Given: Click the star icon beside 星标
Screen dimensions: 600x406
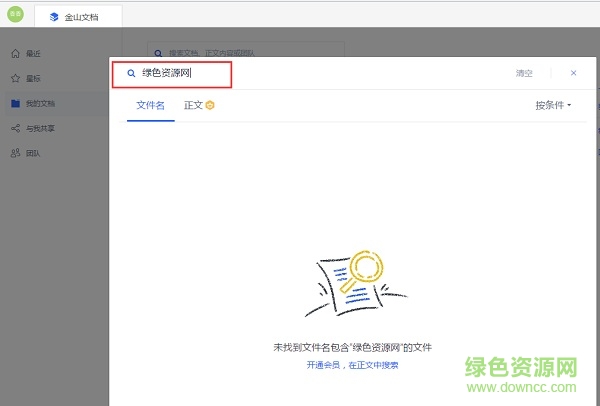Looking at the screenshot, I should point(15,78).
